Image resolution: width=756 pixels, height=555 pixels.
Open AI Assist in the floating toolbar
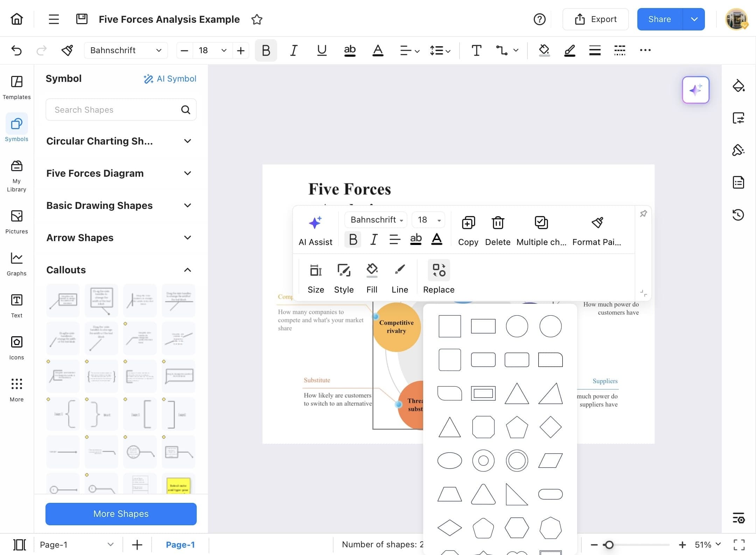(x=315, y=229)
